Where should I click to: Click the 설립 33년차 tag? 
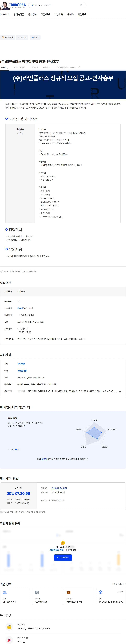point(7,37)
